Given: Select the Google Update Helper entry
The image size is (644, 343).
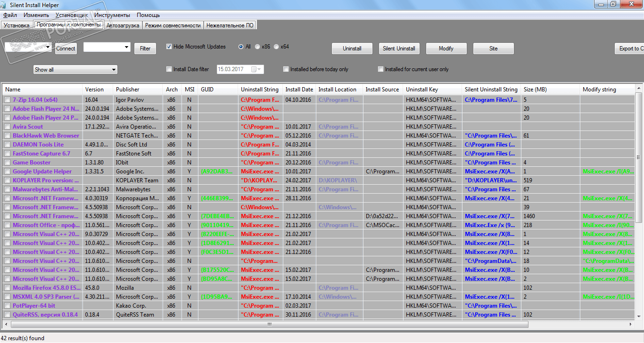Looking at the screenshot, I should pos(42,171).
